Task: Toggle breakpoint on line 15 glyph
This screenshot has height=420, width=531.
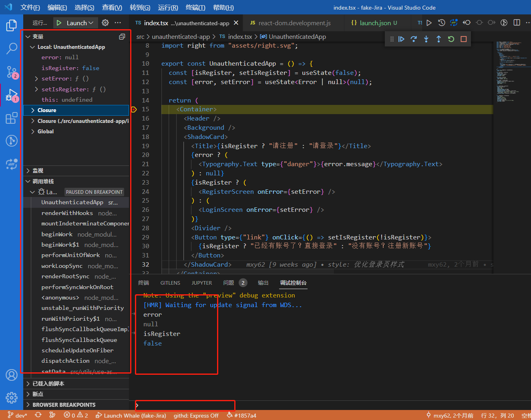Action: tap(134, 109)
